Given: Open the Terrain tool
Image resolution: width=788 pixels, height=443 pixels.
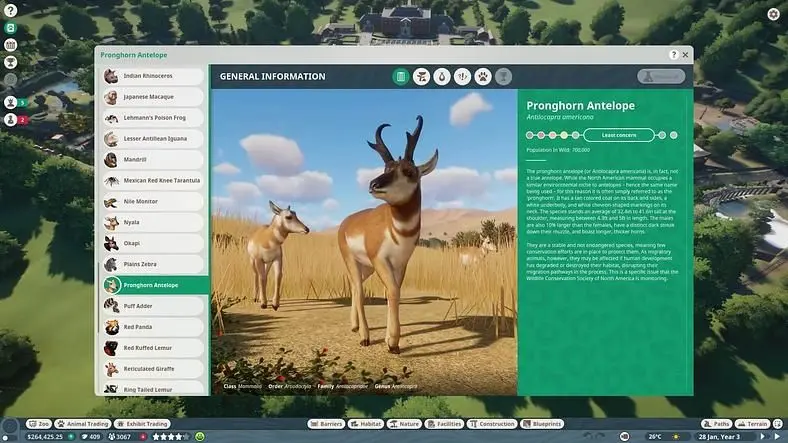Looking at the screenshot, I should [753, 424].
